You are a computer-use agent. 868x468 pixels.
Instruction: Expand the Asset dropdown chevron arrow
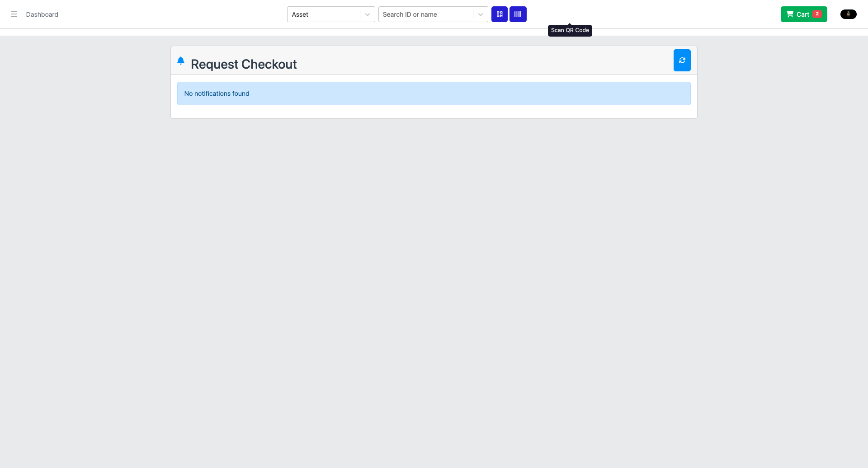pyautogui.click(x=368, y=14)
